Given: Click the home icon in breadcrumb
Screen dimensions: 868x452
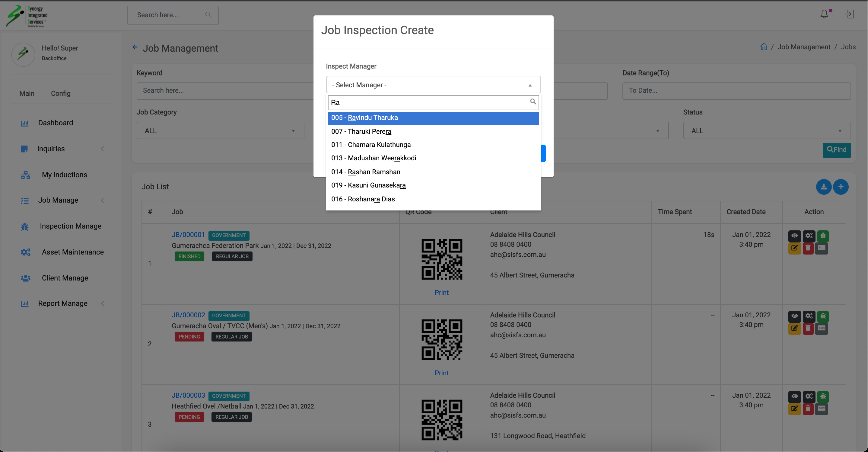Looking at the screenshot, I should [x=764, y=47].
